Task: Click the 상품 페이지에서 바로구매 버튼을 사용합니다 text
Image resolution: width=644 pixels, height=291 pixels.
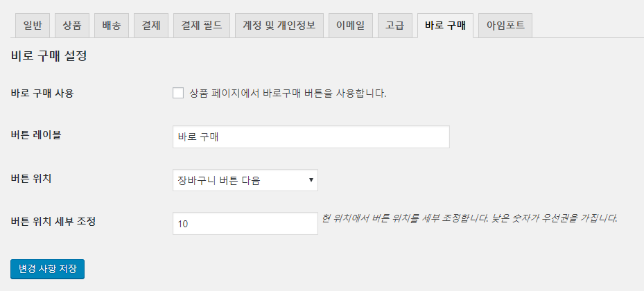Action: [288, 94]
